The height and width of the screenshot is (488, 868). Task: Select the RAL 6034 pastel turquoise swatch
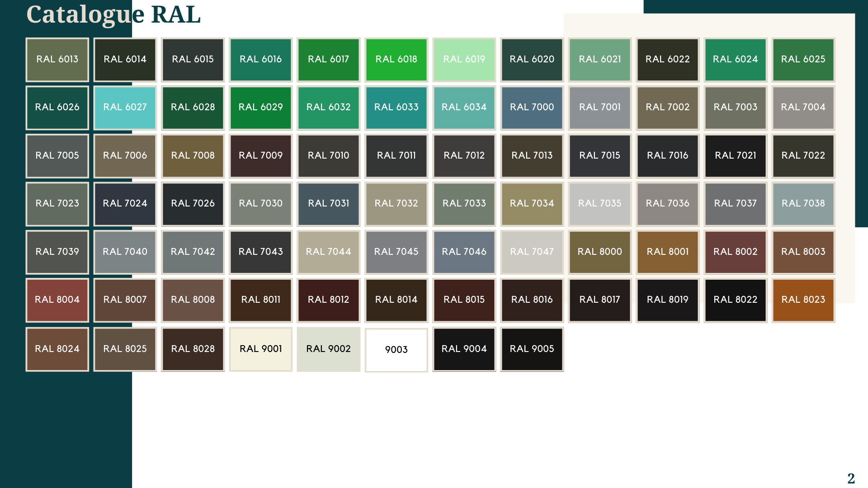464,108
